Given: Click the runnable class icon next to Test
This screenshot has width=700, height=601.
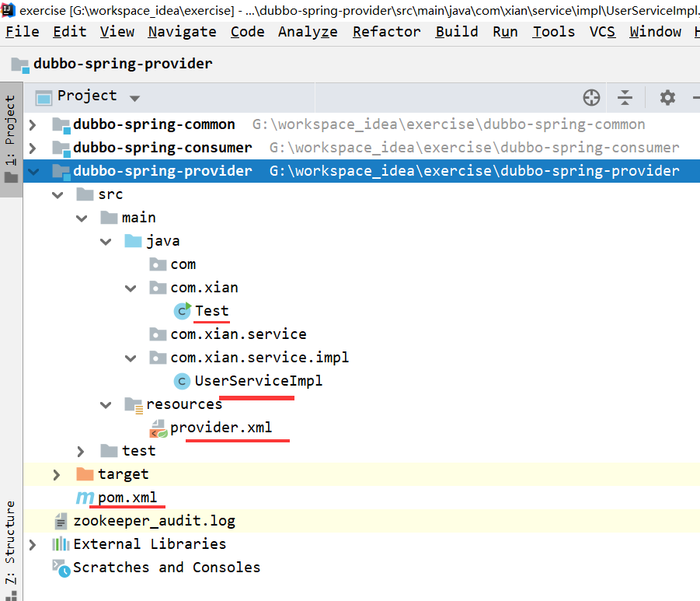Looking at the screenshot, I should (182, 310).
